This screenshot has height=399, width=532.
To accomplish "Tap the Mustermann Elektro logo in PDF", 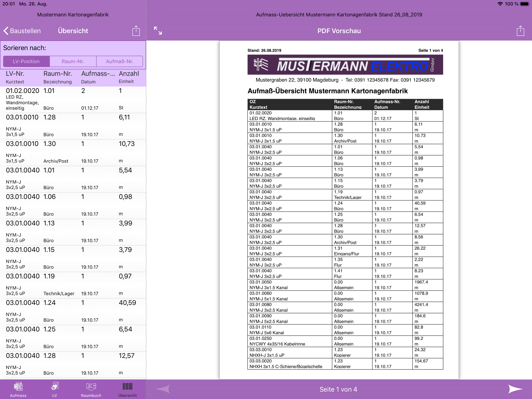I will (x=345, y=65).
